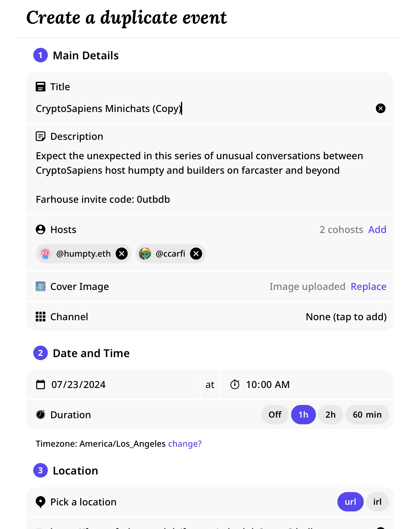Click the Hosts person icon
Screen dimensions: 420x529
coord(41,229)
